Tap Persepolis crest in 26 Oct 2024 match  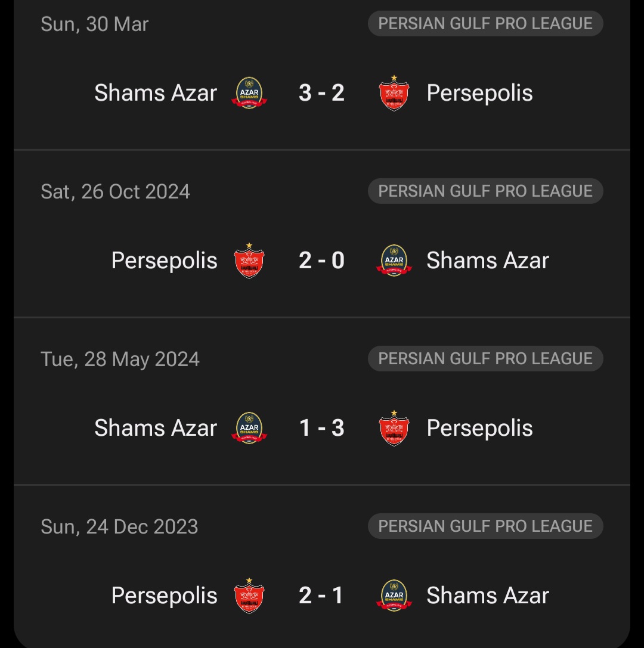click(249, 261)
